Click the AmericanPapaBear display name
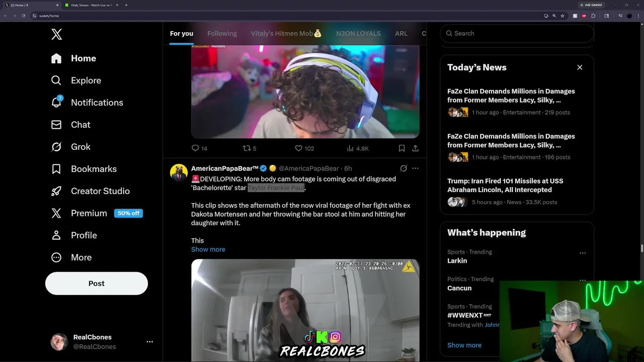 pyautogui.click(x=225, y=168)
